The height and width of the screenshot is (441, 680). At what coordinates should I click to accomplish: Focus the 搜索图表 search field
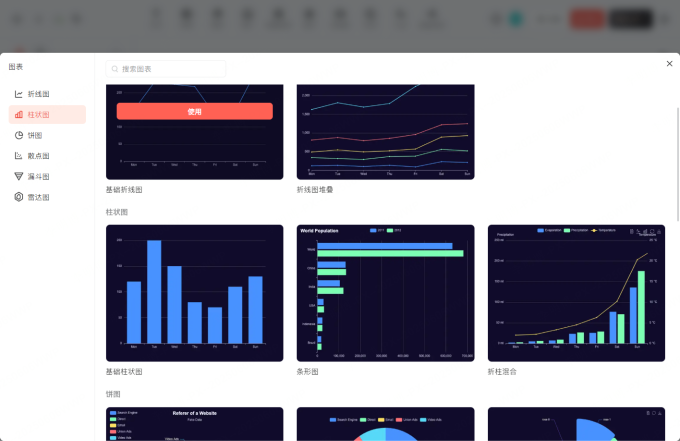166,69
